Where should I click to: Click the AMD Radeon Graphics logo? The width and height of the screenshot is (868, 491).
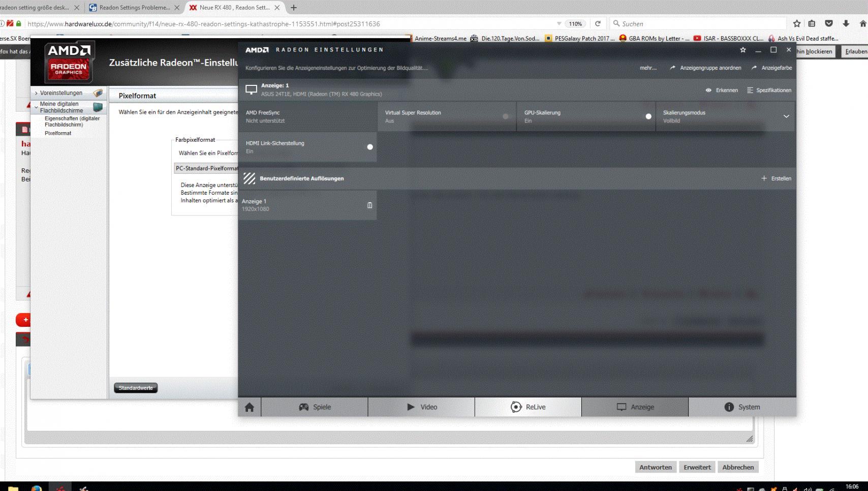point(69,63)
